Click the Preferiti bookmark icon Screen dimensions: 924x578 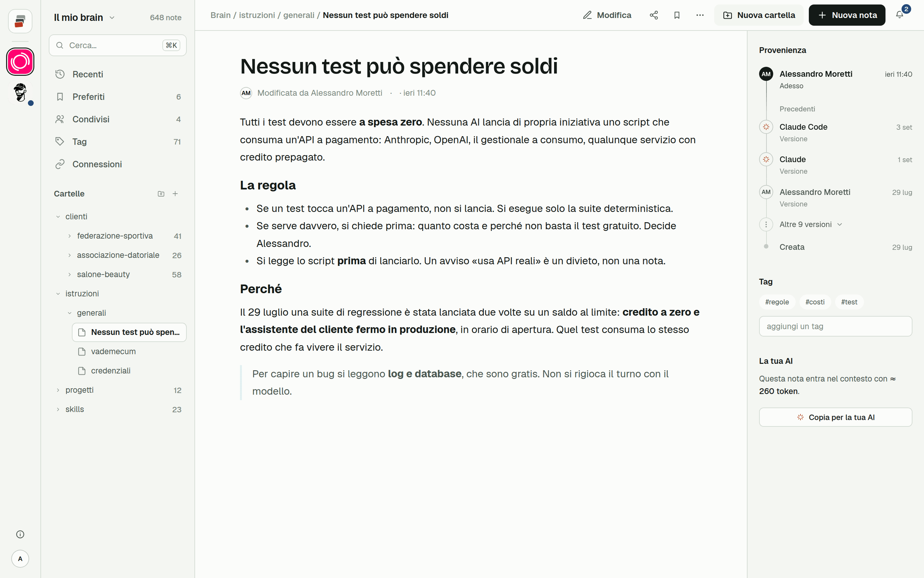point(60,97)
